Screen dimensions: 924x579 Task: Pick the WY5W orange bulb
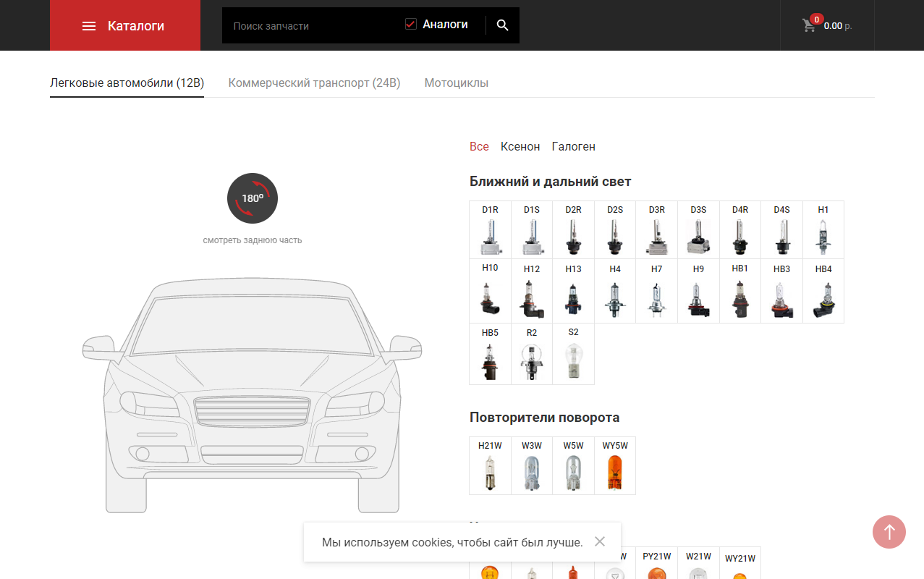(x=615, y=466)
